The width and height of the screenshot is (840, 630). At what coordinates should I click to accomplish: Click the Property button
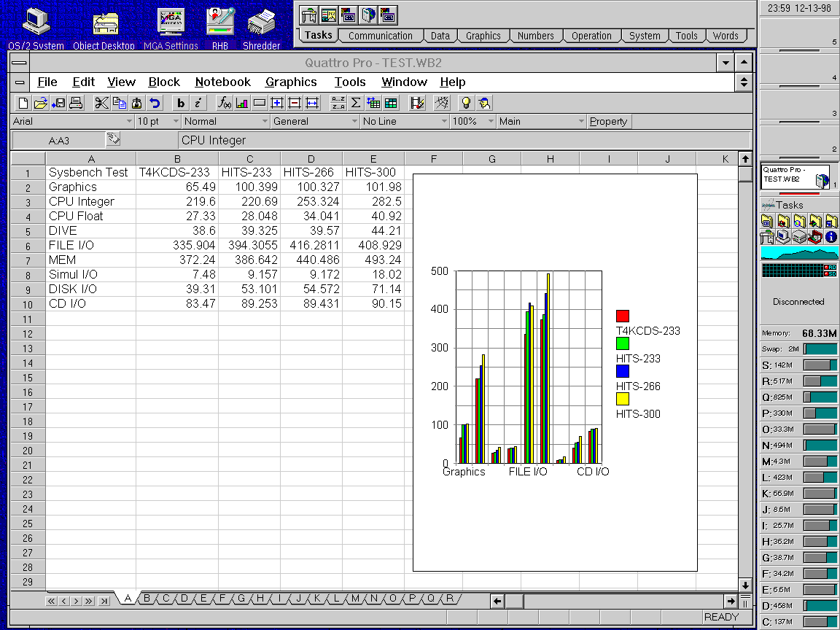tap(608, 122)
